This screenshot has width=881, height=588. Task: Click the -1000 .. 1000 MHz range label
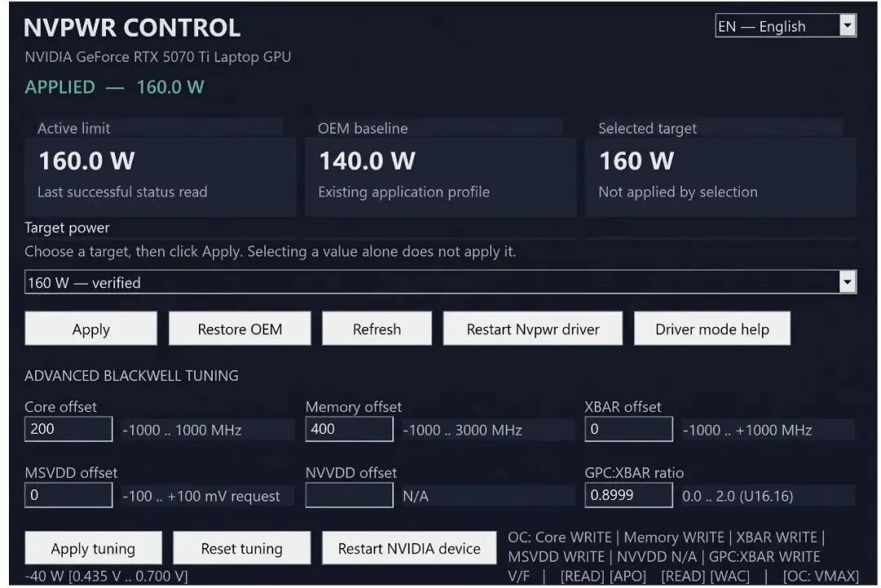tap(182, 430)
